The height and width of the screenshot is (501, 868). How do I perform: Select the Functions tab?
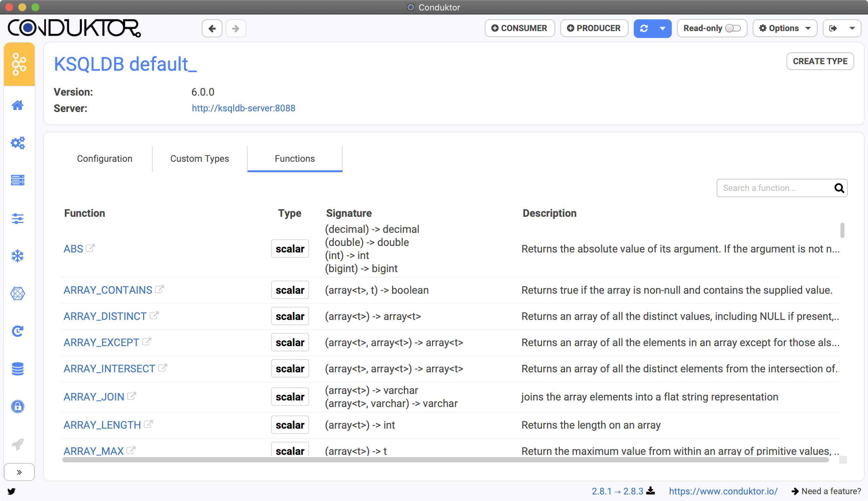click(294, 158)
